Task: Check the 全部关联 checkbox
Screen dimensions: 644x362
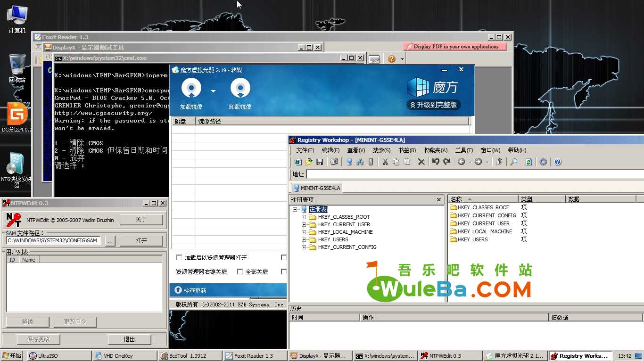Action: [x=240, y=271]
